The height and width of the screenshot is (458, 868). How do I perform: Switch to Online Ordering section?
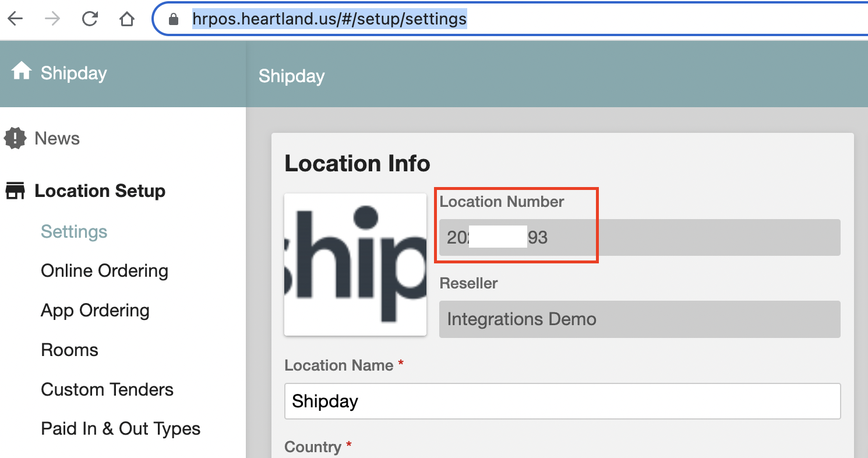[104, 270]
